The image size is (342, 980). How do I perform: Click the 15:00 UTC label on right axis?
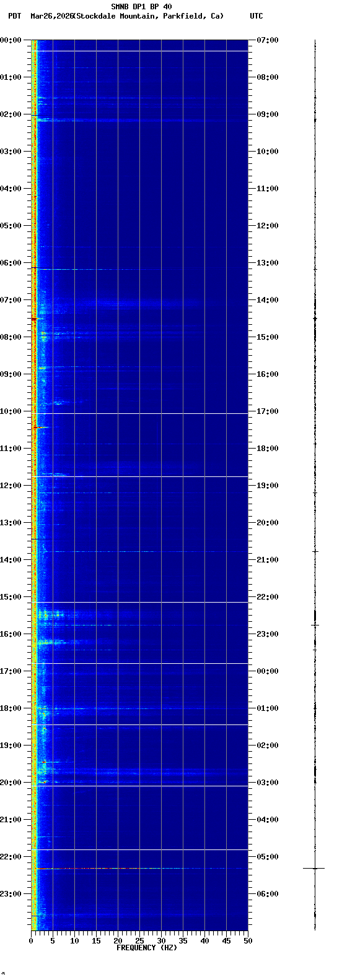point(268,337)
